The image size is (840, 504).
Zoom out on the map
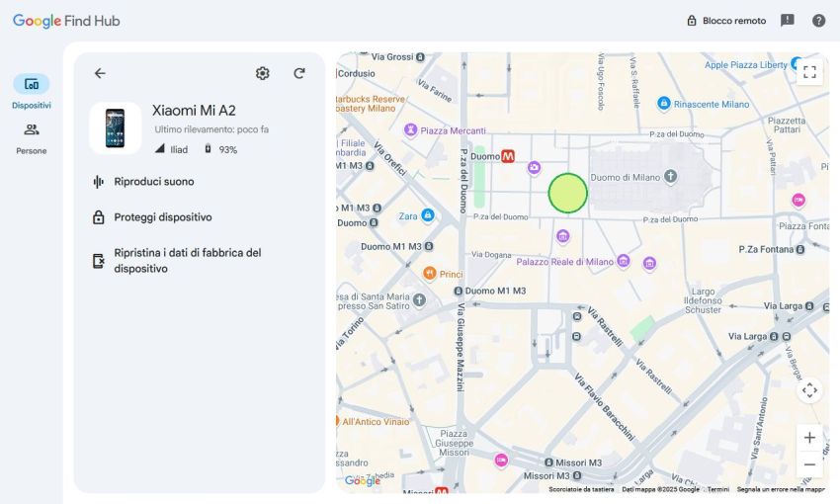(809, 464)
